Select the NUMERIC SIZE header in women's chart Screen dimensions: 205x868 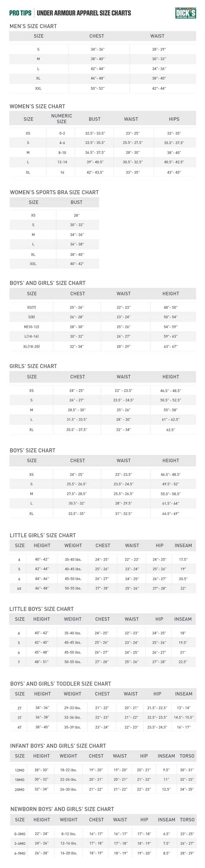click(x=62, y=119)
